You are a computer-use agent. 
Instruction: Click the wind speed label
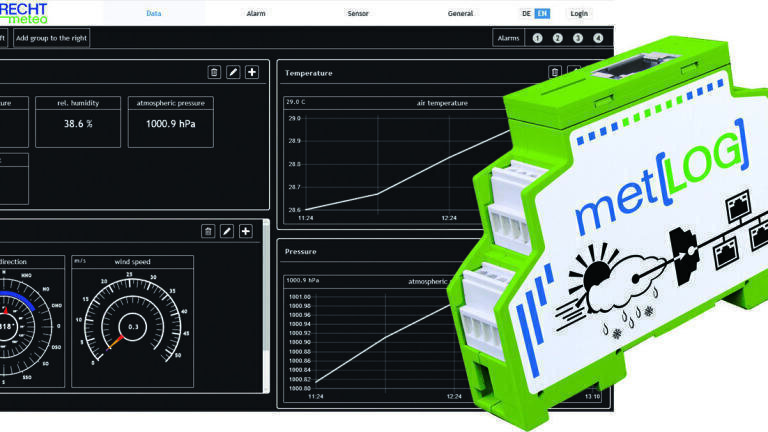pos(132,262)
